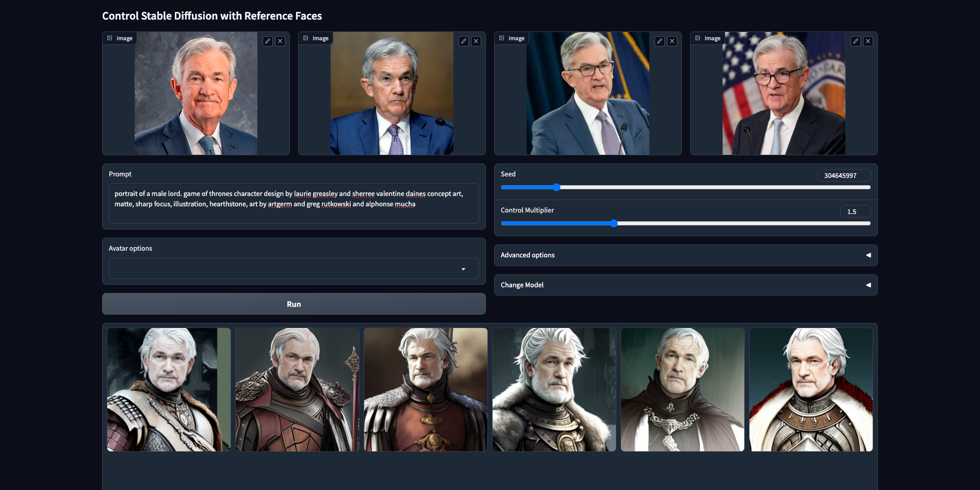Screen dimensions: 980x490
Task: Click the fourth Image label badge
Action: tap(708, 38)
